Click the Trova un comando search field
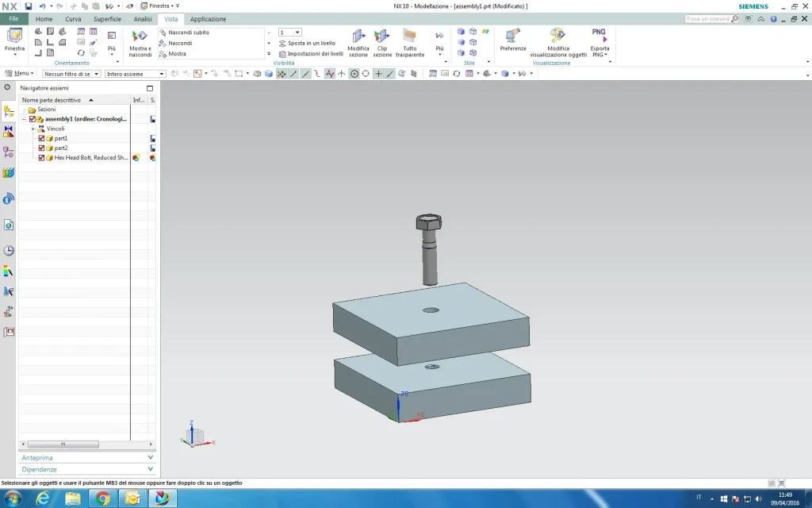This screenshot has width=812, height=508. [x=708, y=18]
